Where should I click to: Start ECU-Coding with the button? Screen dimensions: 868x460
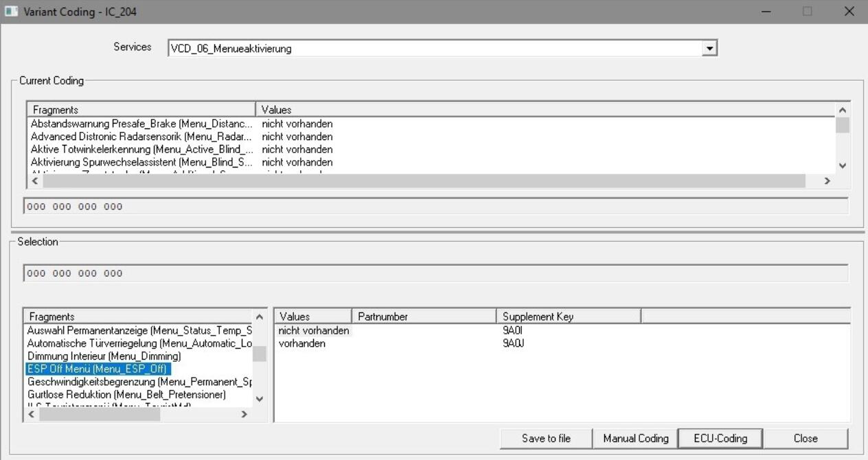(720, 438)
